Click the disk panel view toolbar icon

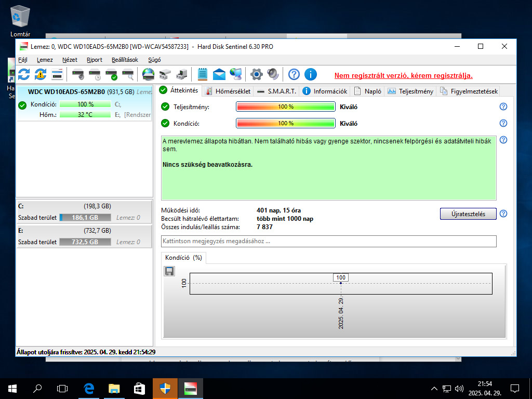57,74
